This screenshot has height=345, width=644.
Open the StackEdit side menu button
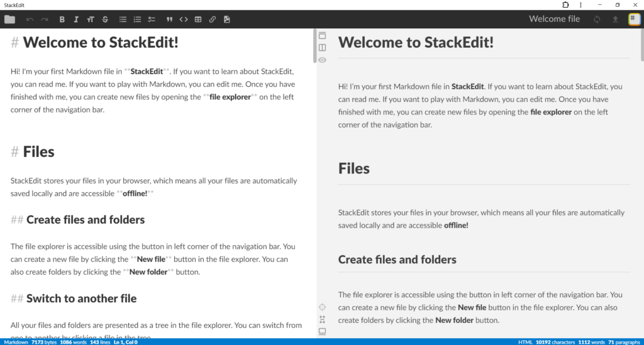(634, 19)
